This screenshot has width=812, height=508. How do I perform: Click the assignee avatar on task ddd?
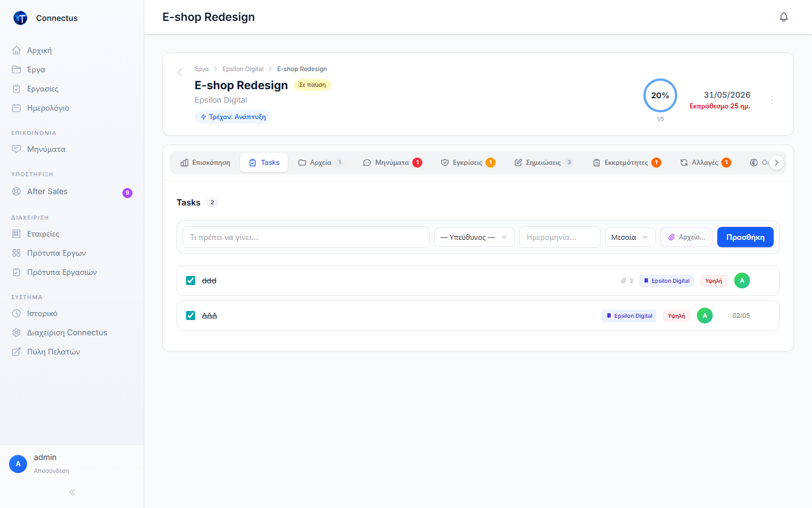pyautogui.click(x=742, y=281)
